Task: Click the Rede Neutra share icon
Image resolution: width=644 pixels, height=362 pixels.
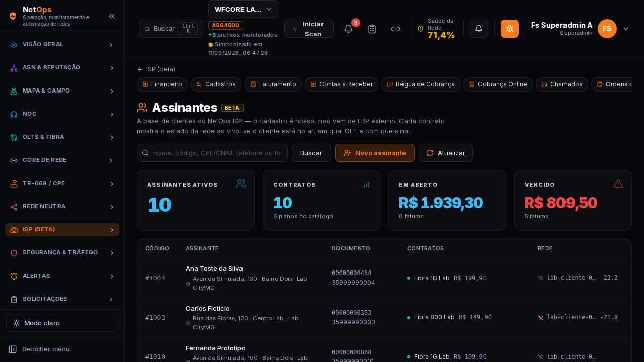Action: pyautogui.click(x=14, y=207)
